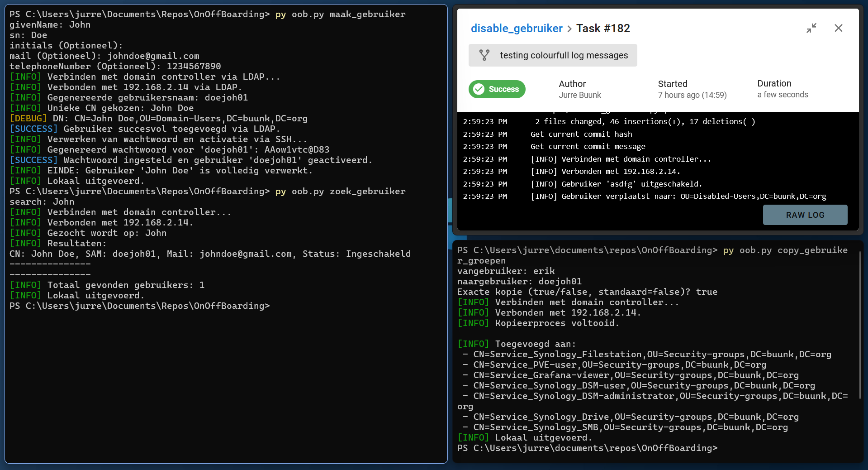Click the 'Totaal gevonden gebruikers: 1' line

point(107,285)
